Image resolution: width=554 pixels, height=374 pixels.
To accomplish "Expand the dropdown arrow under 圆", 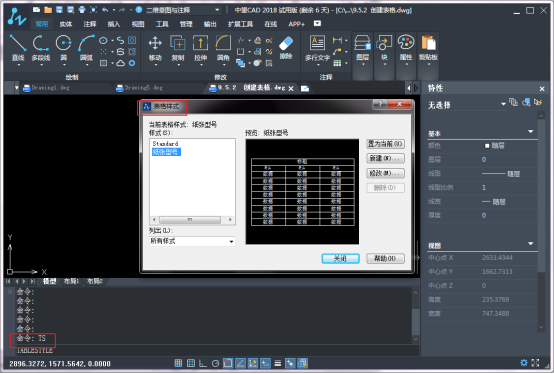I will pyautogui.click(x=64, y=65).
